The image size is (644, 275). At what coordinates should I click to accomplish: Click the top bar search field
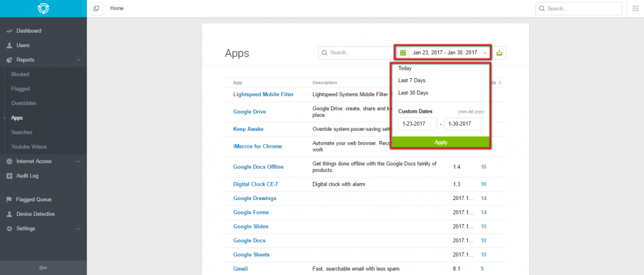point(579,8)
